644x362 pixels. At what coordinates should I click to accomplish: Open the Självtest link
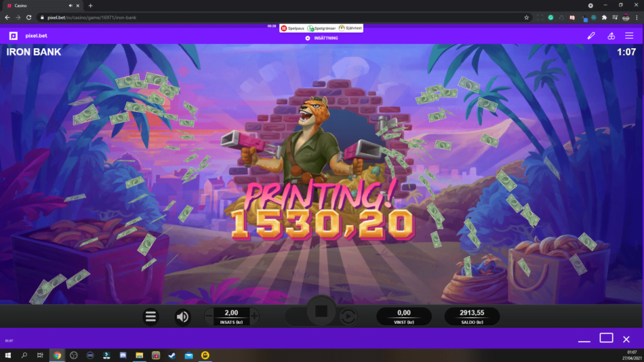(350, 28)
